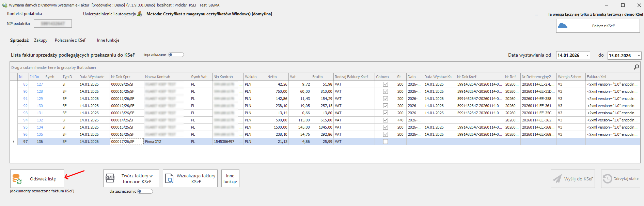644x206 pixels.
Task: Click the ellipsis beside NIP 1545386497
Action: [241, 142]
